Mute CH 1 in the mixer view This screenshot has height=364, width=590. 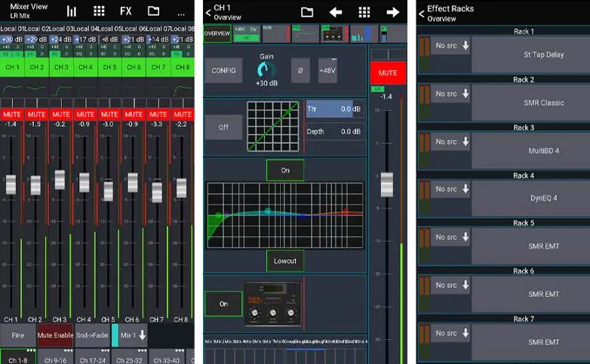tap(12, 115)
